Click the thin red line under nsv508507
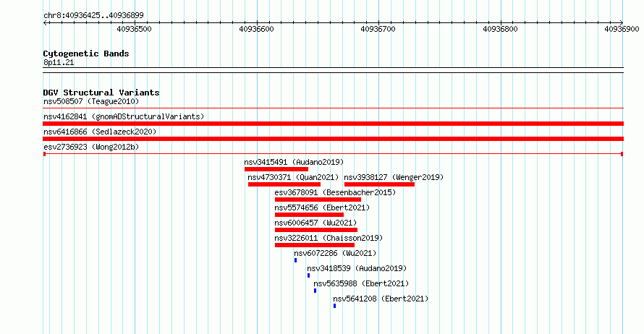Screen dimensions: 644x334 coord(333,108)
